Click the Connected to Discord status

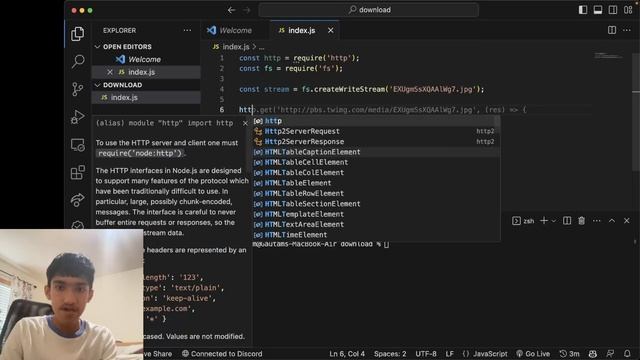222,354
